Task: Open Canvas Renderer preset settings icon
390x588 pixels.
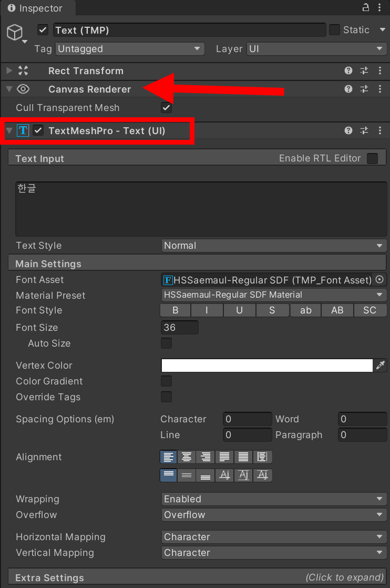Action: coord(364,89)
